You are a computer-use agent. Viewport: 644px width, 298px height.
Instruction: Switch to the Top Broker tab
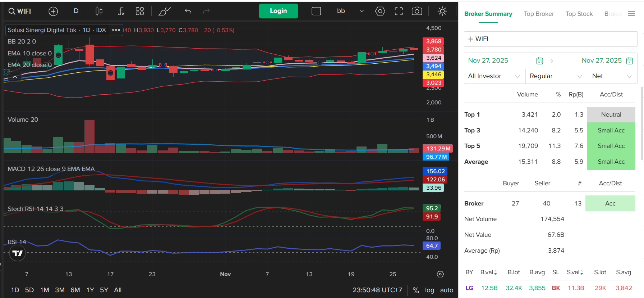[x=539, y=14]
